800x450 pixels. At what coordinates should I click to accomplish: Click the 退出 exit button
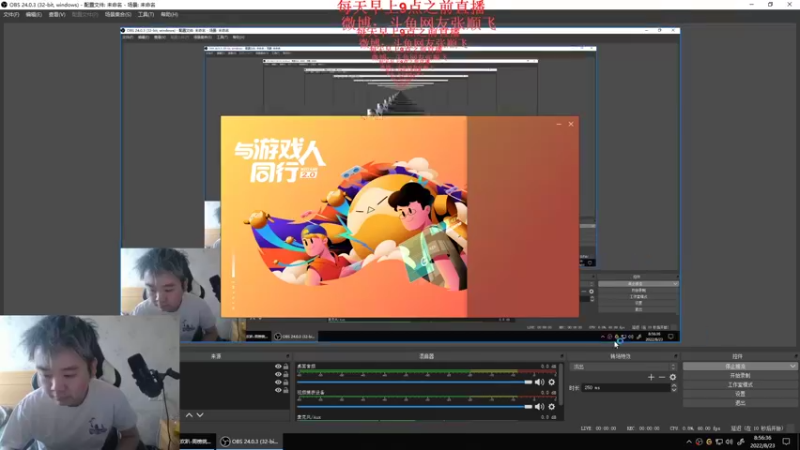(x=740, y=403)
